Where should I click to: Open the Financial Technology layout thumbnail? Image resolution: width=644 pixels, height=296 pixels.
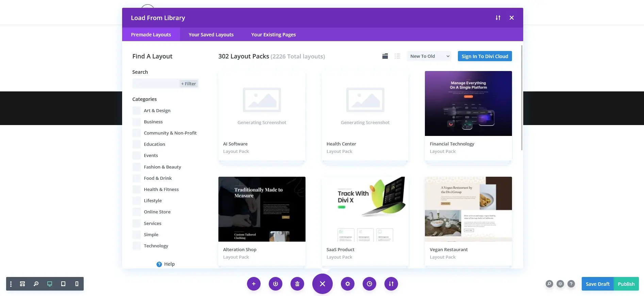point(468,103)
